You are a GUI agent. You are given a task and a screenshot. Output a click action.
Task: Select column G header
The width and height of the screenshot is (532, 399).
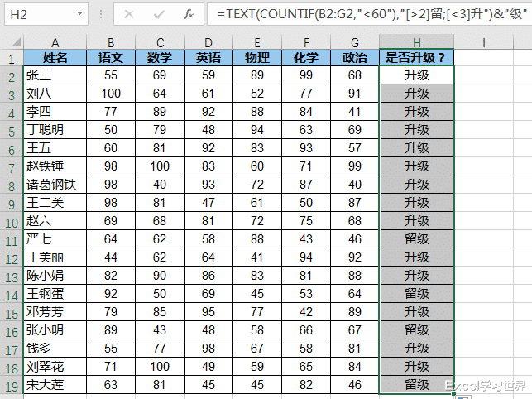(x=355, y=42)
